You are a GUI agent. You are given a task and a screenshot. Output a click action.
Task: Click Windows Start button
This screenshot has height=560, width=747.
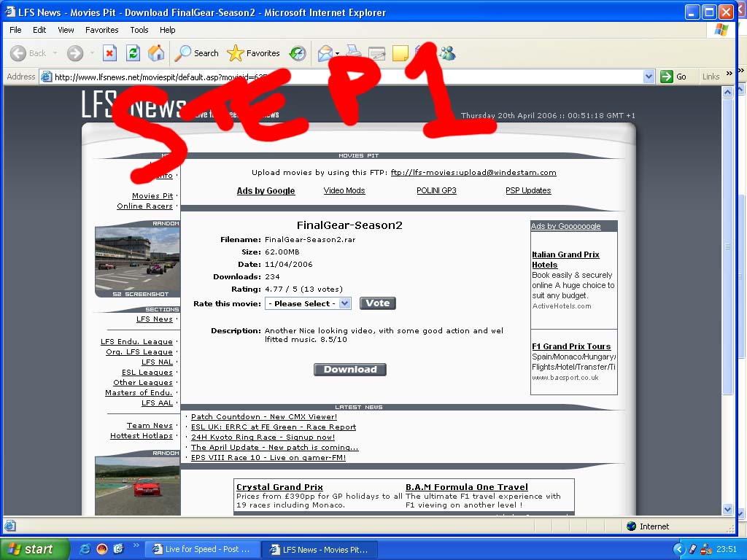pyautogui.click(x=35, y=549)
